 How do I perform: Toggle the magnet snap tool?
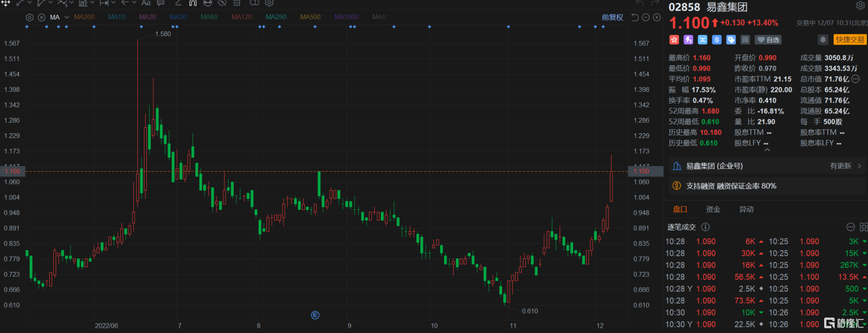(x=193, y=3)
